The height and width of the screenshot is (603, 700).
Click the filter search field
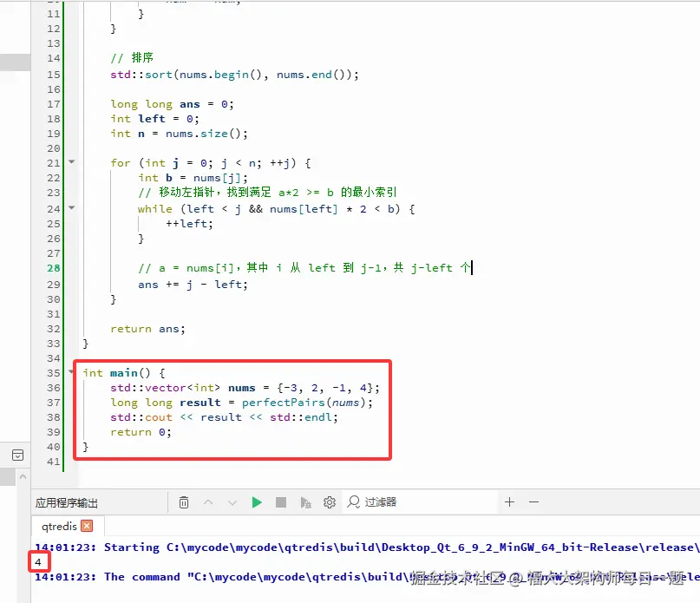[420, 502]
